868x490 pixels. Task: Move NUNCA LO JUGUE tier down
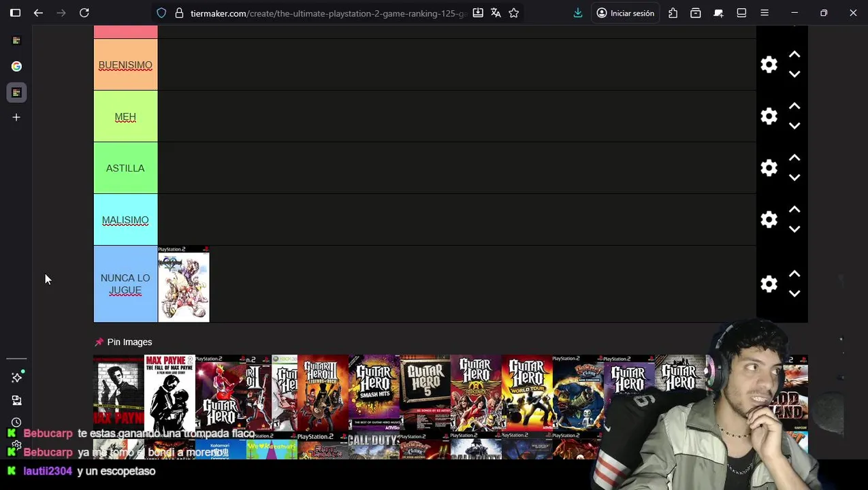[x=794, y=293]
